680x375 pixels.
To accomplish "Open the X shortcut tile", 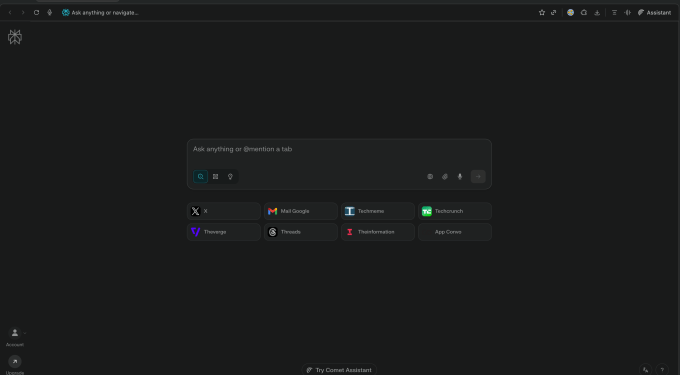I will pyautogui.click(x=224, y=211).
